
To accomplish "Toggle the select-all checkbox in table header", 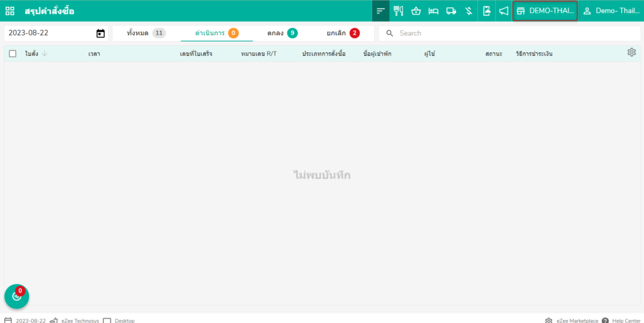I will pyautogui.click(x=13, y=54).
